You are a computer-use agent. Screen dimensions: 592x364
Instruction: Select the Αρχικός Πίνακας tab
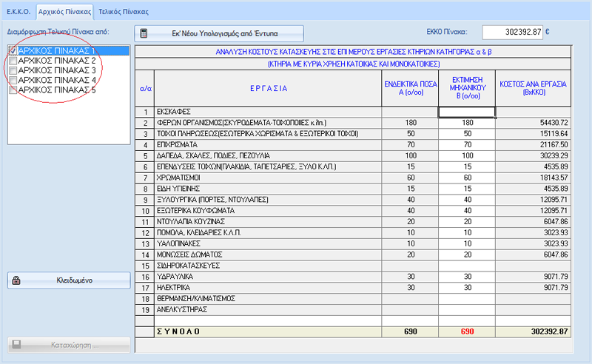click(x=64, y=12)
